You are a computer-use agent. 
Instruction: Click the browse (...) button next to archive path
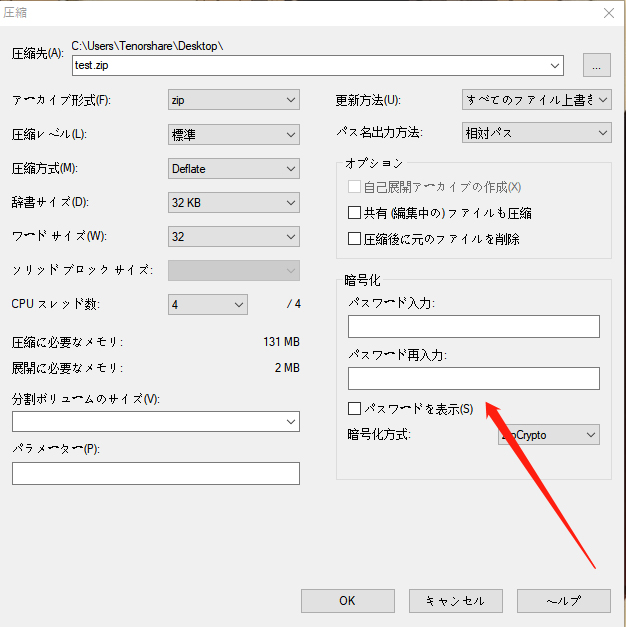(x=596, y=65)
